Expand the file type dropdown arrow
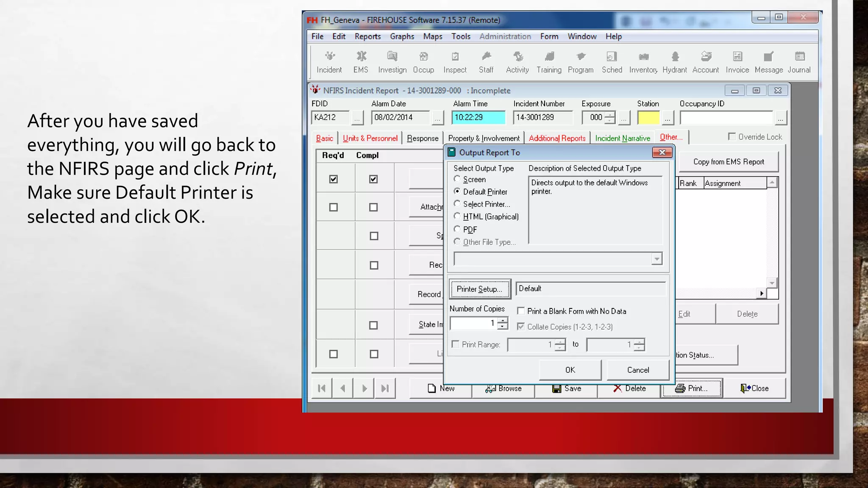The image size is (868, 488). (657, 259)
